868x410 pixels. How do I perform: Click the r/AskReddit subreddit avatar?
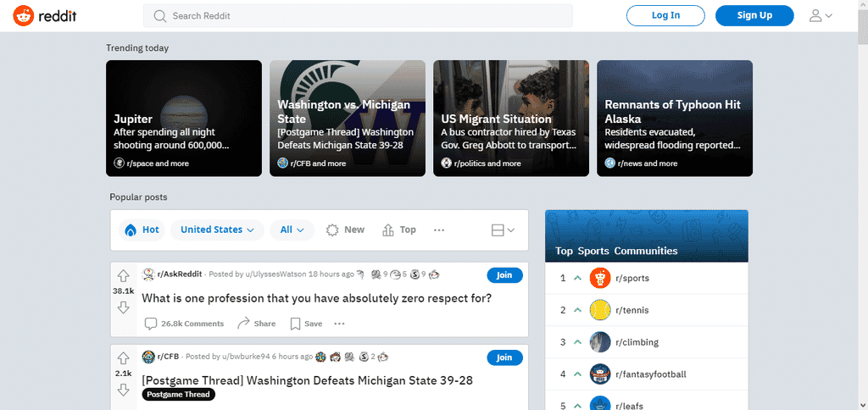pyautogui.click(x=148, y=274)
